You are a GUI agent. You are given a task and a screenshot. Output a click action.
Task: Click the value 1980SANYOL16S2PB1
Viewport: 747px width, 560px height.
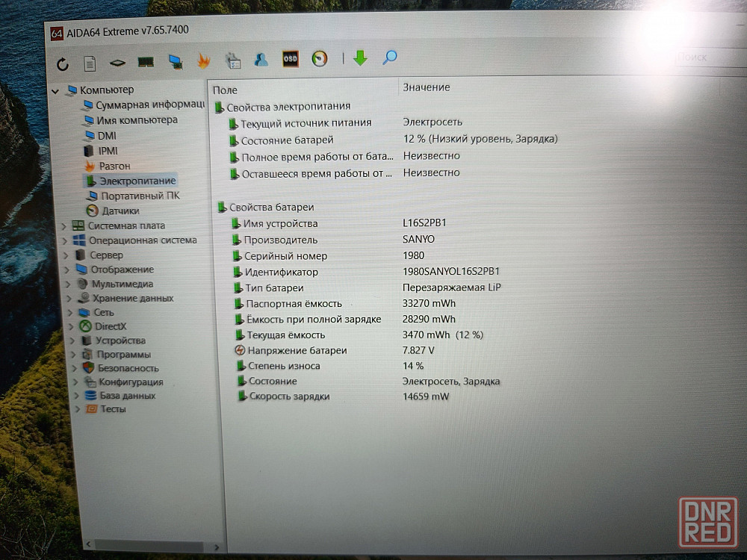coord(451,272)
